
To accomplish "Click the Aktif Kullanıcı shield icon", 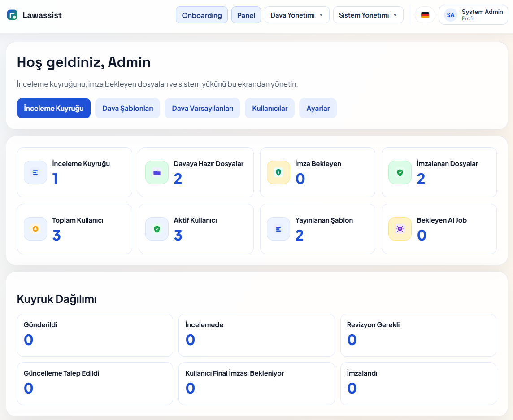I will (157, 229).
